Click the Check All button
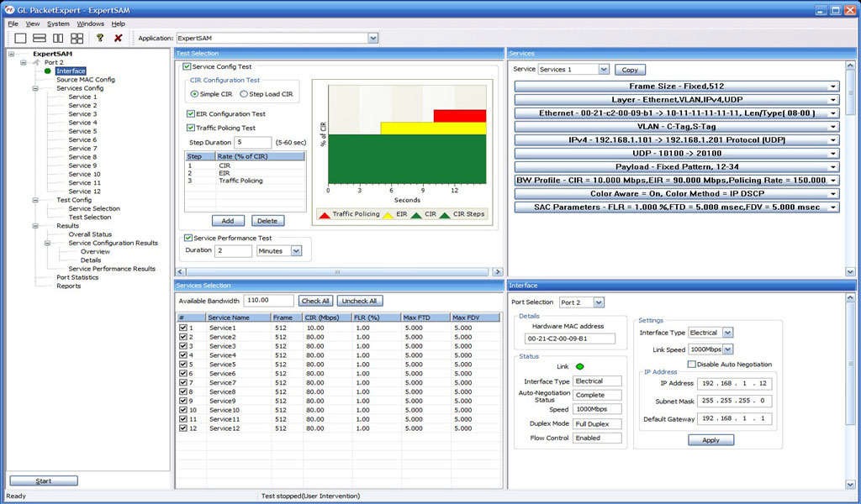This screenshot has width=861, height=504. 316,301
